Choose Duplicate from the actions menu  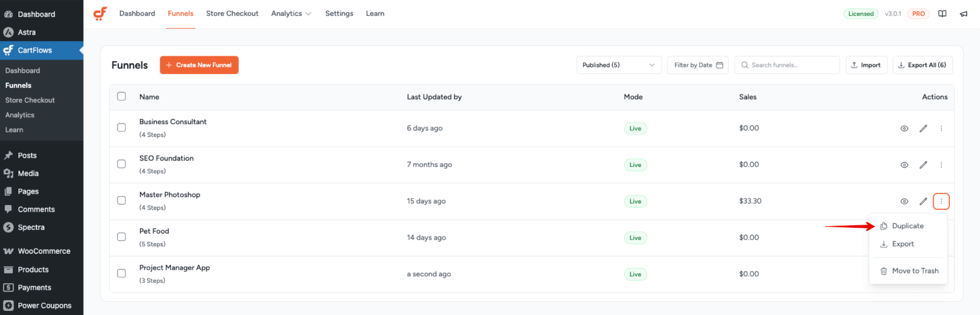[x=908, y=226]
